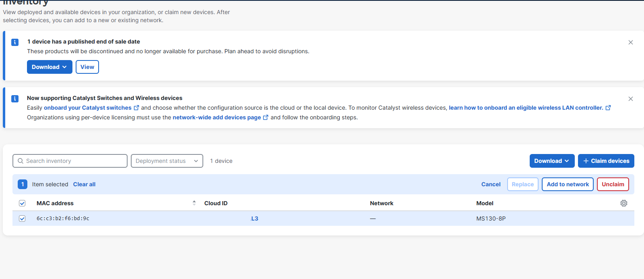Open the L3 Cloud ID link
644x279 pixels.
coord(254,219)
